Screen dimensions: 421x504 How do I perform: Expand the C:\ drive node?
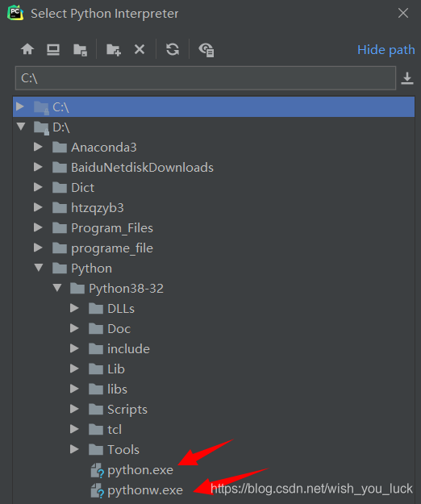pos(20,106)
